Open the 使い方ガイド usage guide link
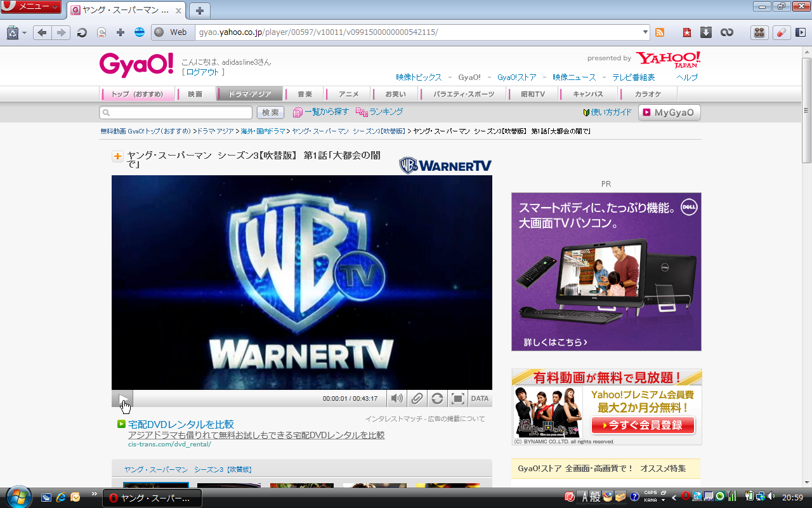 tap(607, 112)
